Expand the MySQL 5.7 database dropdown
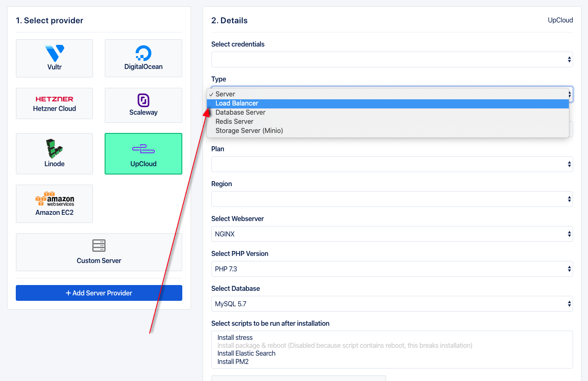This screenshot has height=381, width=588. pyautogui.click(x=392, y=304)
